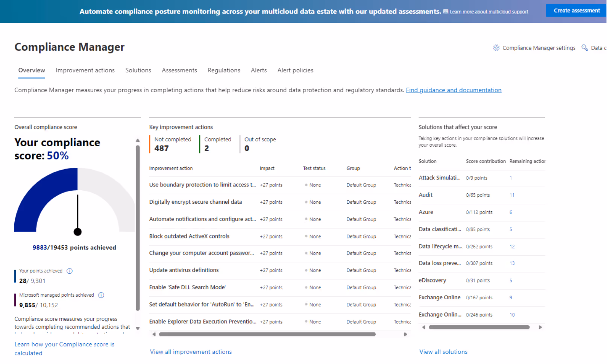The width and height of the screenshot is (607, 364).
Task: Open Change your computer account password action
Action: (201, 253)
